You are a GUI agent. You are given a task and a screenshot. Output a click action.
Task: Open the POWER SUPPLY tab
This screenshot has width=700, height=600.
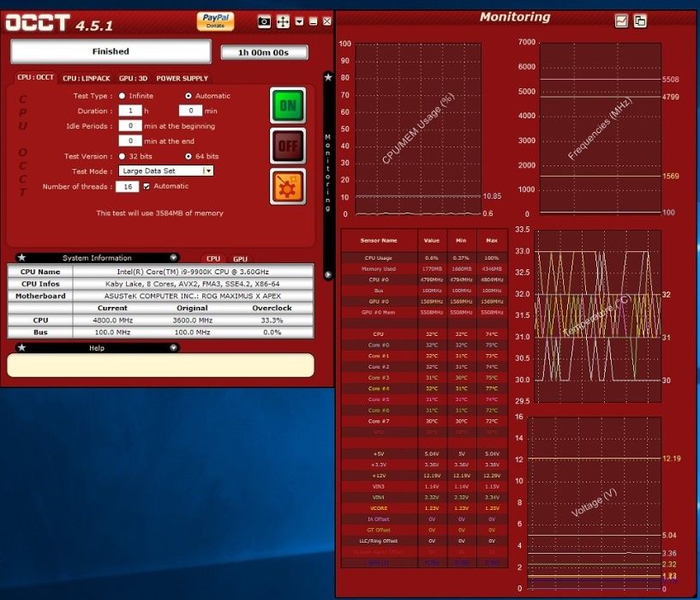pyautogui.click(x=182, y=78)
